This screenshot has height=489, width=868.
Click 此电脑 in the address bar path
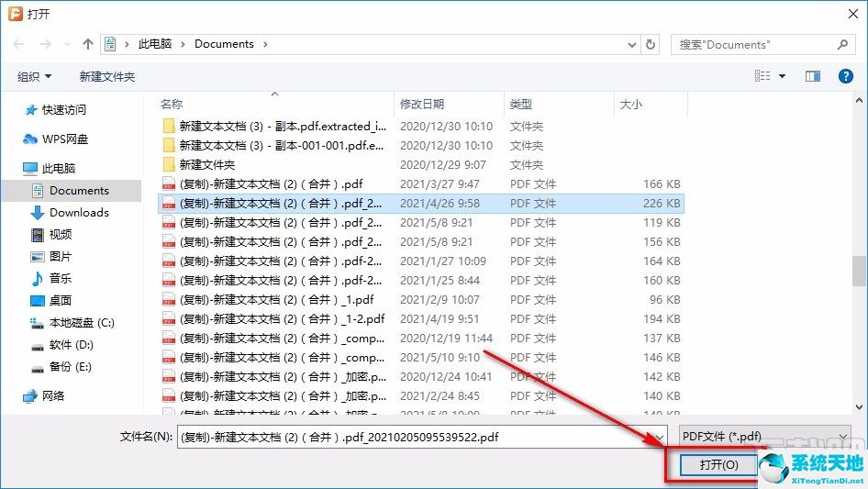click(x=155, y=44)
